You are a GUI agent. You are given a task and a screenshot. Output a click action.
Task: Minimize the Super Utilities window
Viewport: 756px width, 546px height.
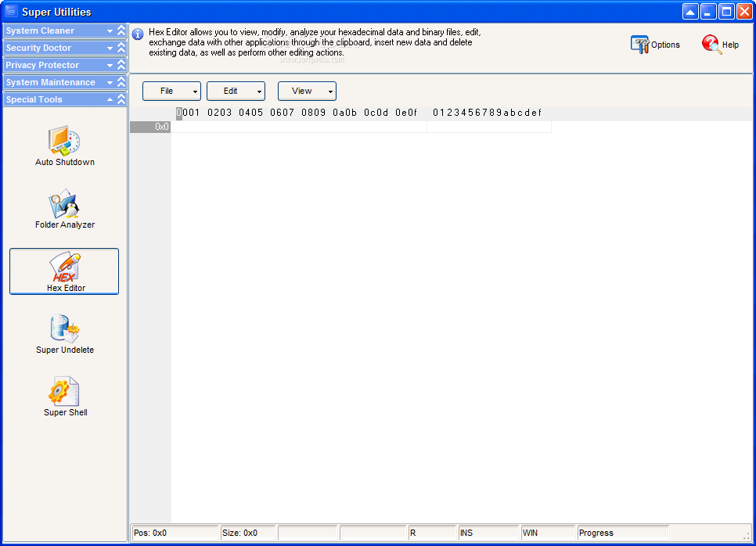click(x=707, y=12)
